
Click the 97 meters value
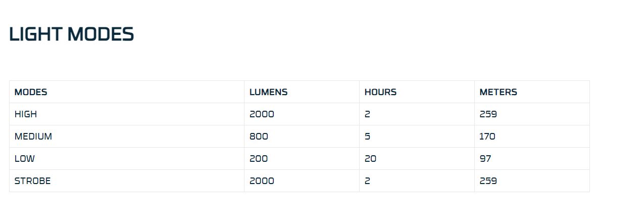[485, 159]
